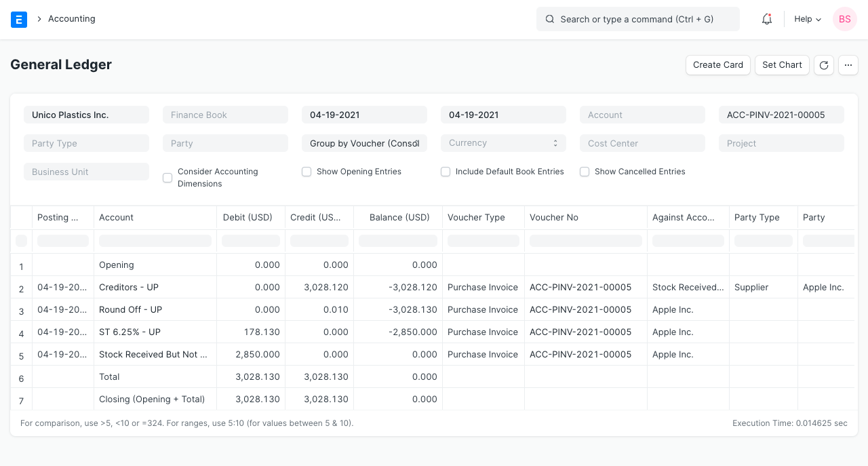Select the Consider Accounting Dimensions checkbox
Screen dimensions: 868x466
point(167,177)
